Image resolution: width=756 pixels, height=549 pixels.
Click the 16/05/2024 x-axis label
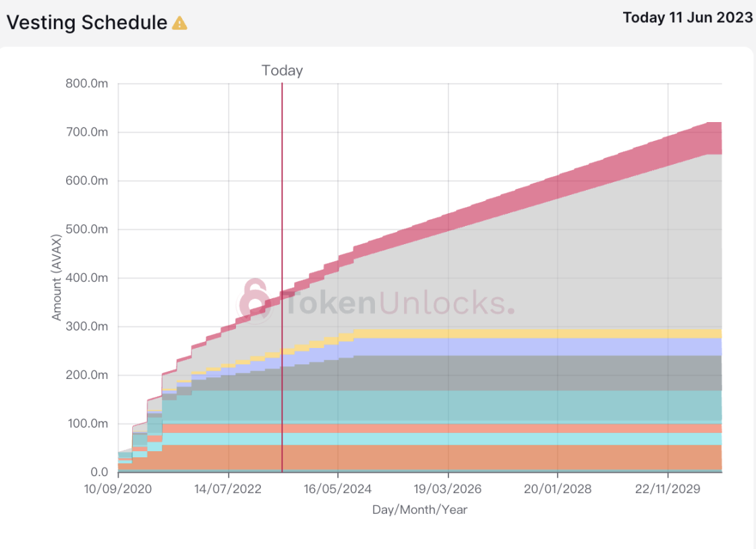(337, 489)
